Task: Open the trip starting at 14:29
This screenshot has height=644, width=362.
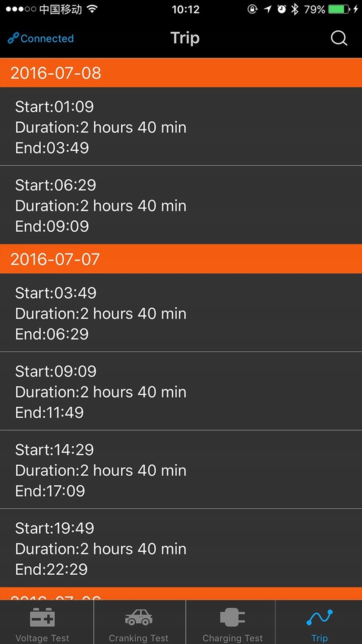Action: pos(181,470)
